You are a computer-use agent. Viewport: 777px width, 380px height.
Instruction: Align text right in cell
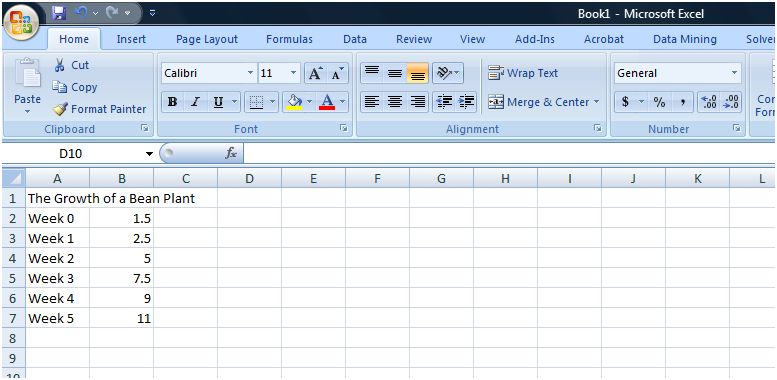pos(417,102)
